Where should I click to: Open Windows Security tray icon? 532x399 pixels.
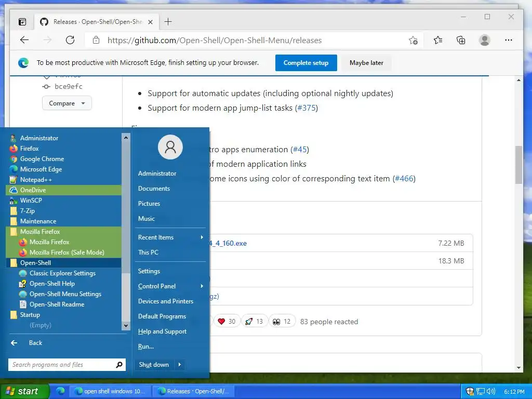click(x=470, y=391)
